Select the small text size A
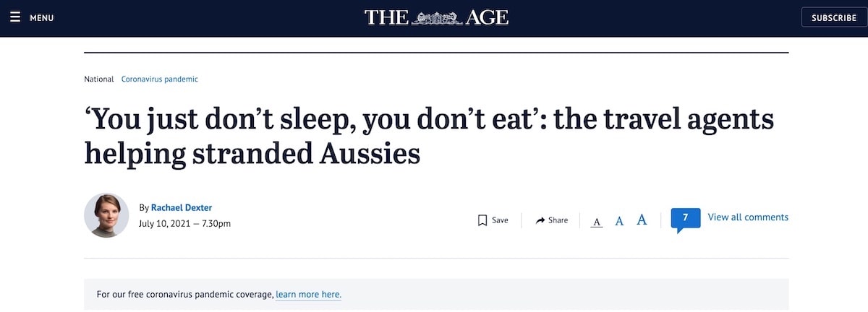This screenshot has height=312, width=868. coord(597,221)
